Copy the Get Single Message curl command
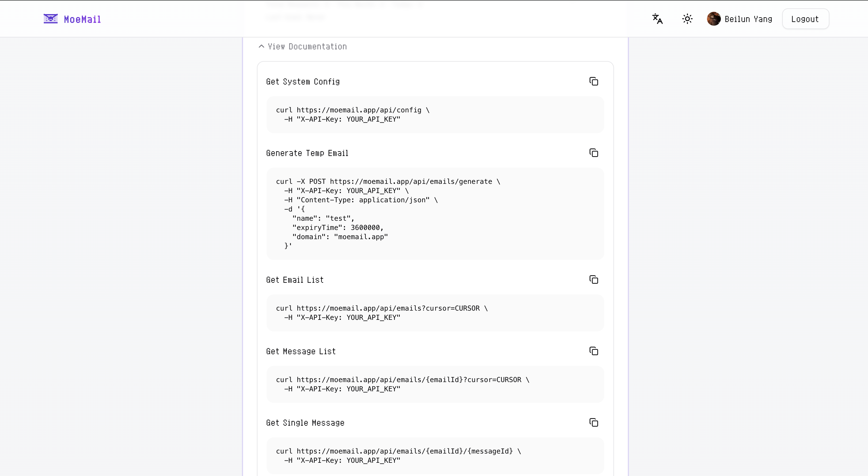The image size is (868, 476). [593, 423]
